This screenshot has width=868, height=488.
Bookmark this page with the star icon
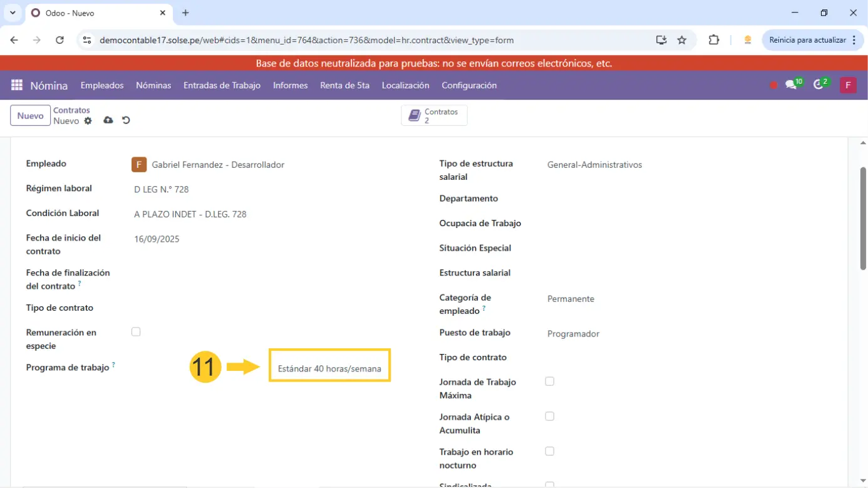click(x=682, y=40)
